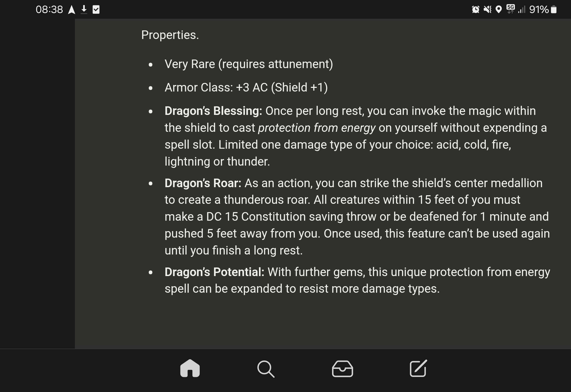Tap the navigation arrow status icon
This screenshot has height=392, width=571.
72,10
